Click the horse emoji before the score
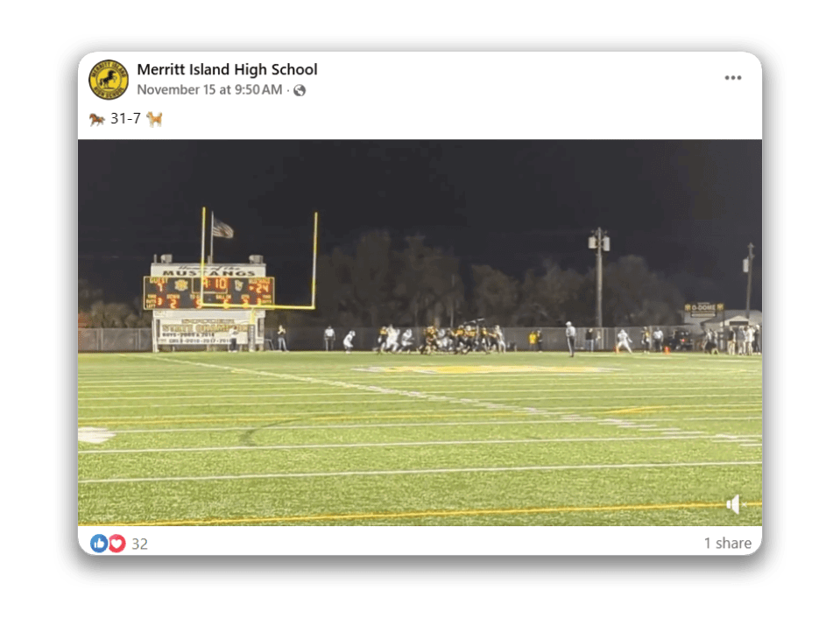This screenshot has width=840, height=632. pyautogui.click(x=96, y=118)
